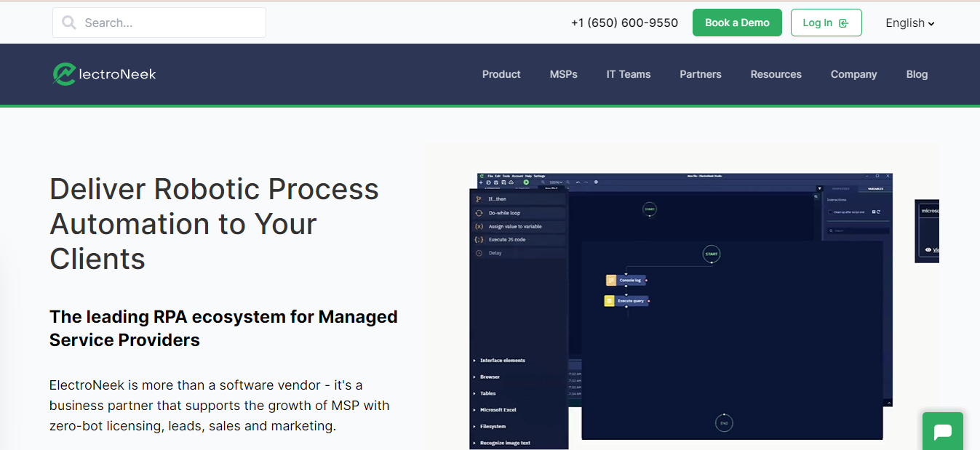Click the magnifier icon in search box
Screen dimensions: 980x450
[x=69, y=23]
